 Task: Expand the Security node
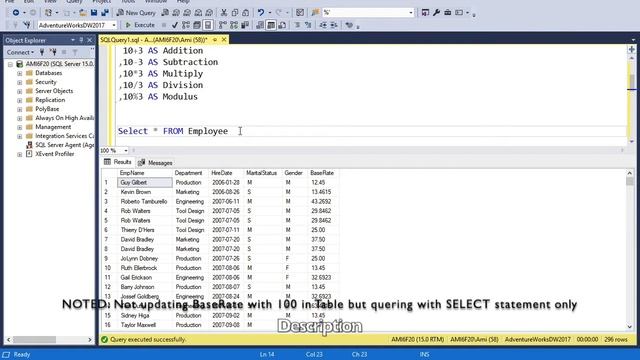[x=20, y=82]
